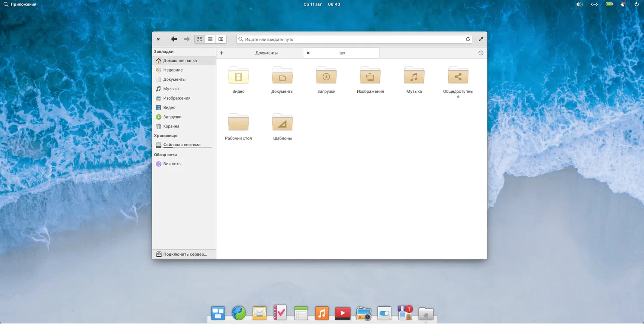Click Подключить сервер button

(185, 254)
